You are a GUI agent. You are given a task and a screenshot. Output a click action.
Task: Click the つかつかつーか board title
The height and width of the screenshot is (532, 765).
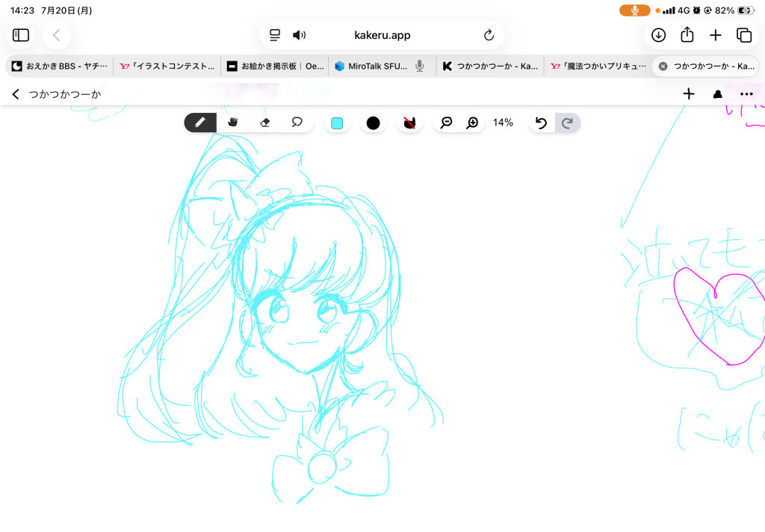(x=64, y=94)
